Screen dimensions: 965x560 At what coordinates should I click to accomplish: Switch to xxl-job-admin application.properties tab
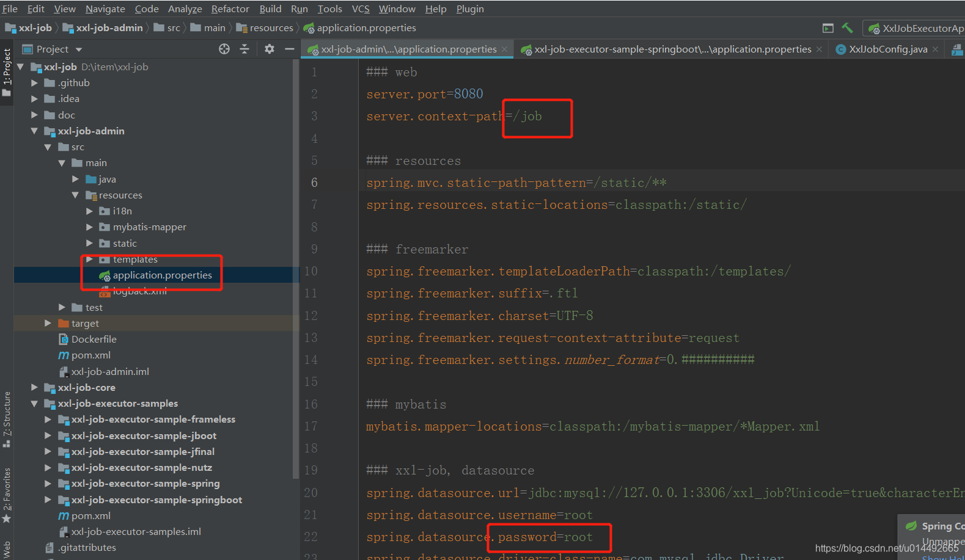[x=408, y=49]
